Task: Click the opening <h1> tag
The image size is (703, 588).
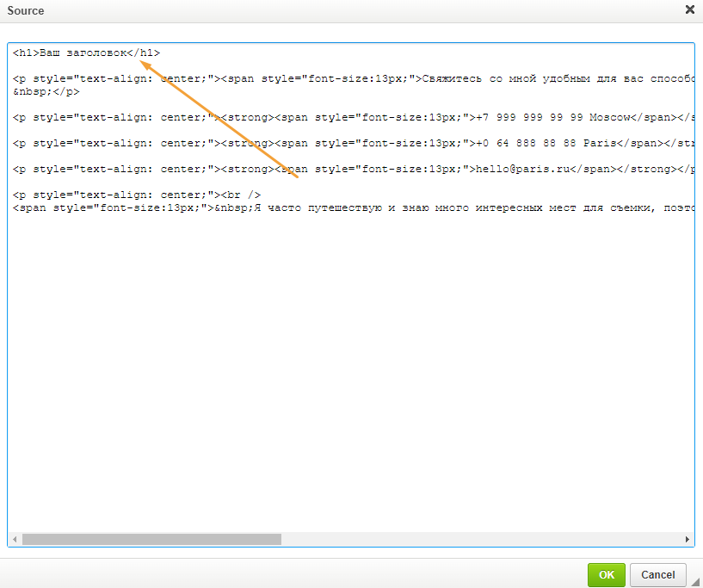Action: coord(27,53)
